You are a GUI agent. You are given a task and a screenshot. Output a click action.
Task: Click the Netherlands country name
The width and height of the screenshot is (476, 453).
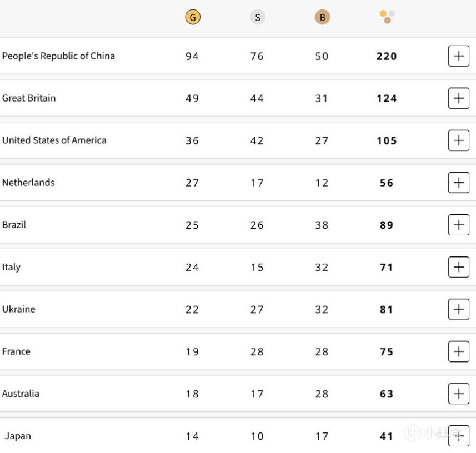click(28, 183)
